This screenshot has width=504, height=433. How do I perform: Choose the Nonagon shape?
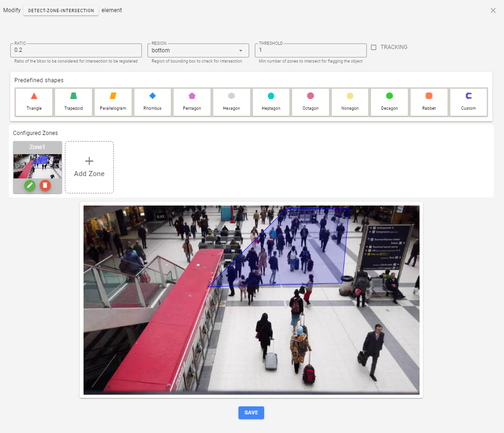point(350,102)
